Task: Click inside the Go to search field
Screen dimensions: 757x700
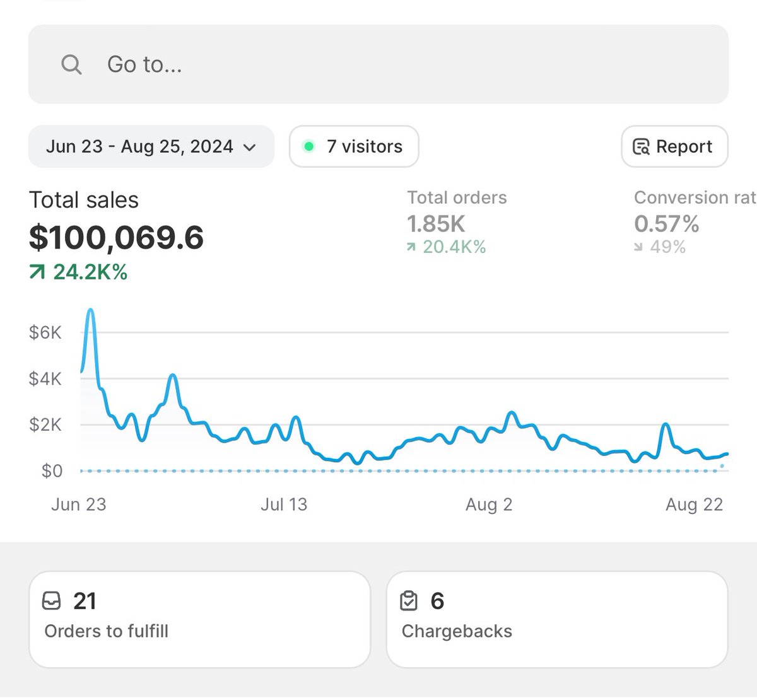Action: [252, 64]
